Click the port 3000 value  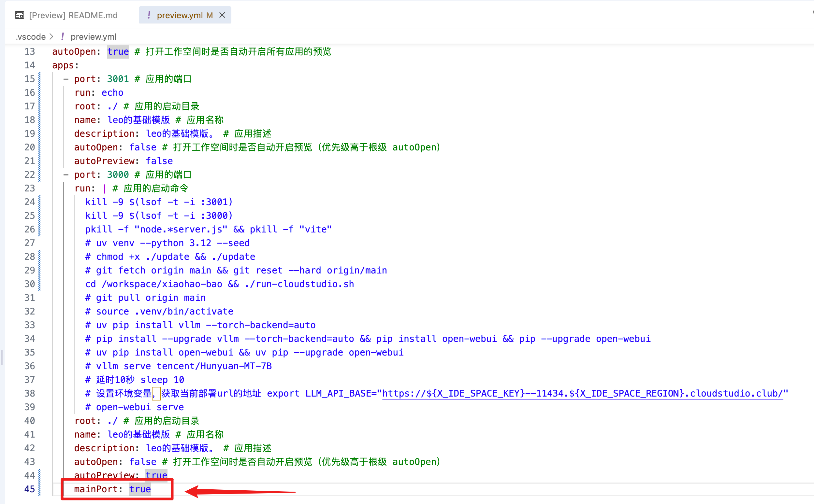click(118, 175)
